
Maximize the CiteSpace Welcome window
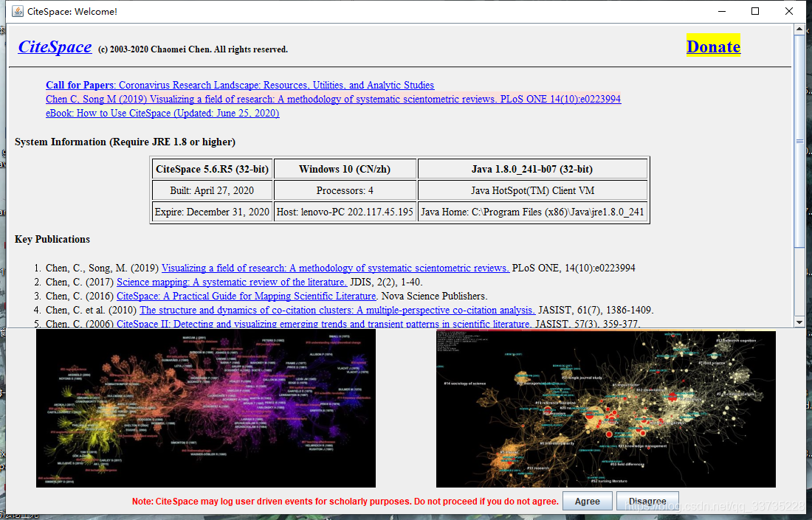pos(755,11)
